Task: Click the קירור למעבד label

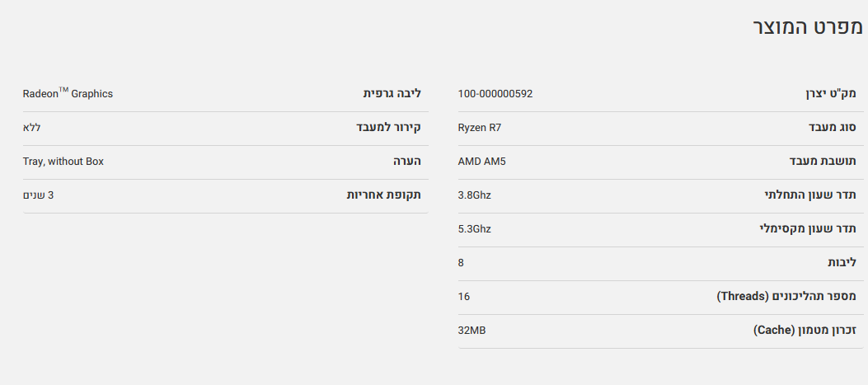Action: [388, 128]
